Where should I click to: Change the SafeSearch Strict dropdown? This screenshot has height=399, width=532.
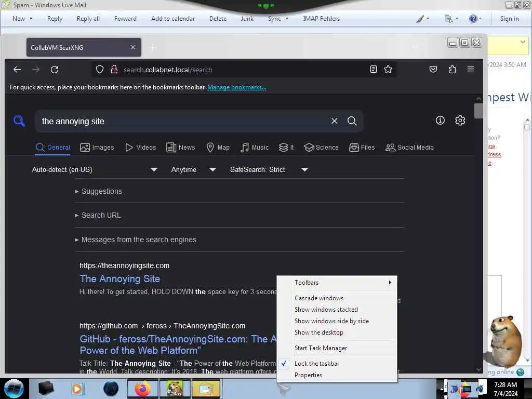tap(269, 169)
